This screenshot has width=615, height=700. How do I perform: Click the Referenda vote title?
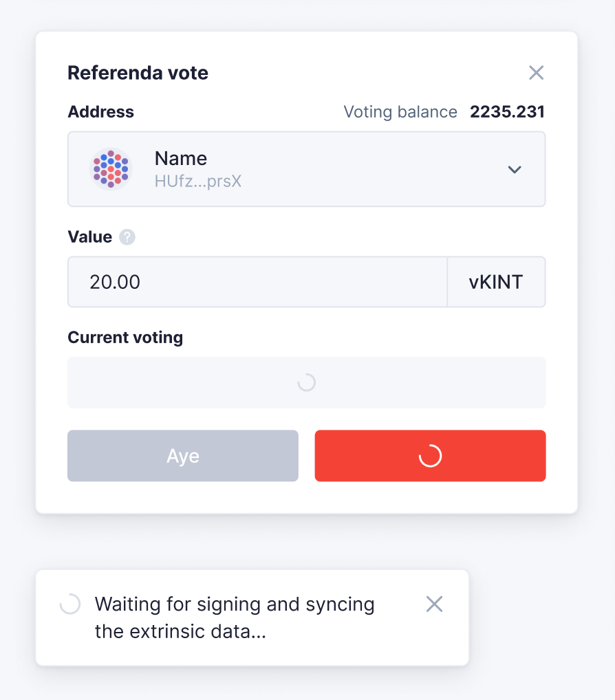pyautogui.click(x=138, y=72)
